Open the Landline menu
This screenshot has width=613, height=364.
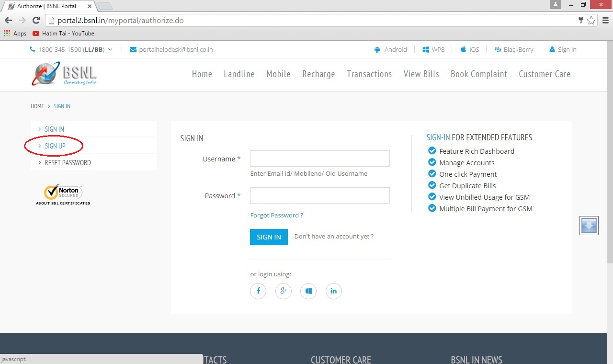239,74
